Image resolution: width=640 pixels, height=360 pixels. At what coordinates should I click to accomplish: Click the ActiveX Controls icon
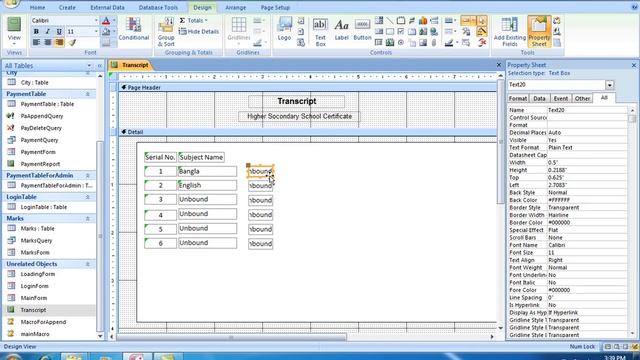click(482, 42)
